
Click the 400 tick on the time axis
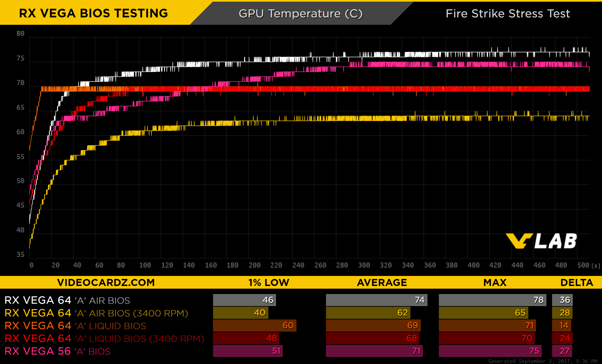click(474, 265)
